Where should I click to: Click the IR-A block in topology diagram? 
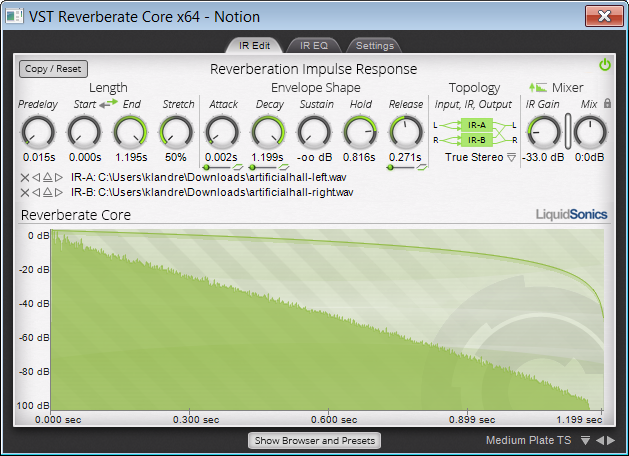tap(476, 125)
